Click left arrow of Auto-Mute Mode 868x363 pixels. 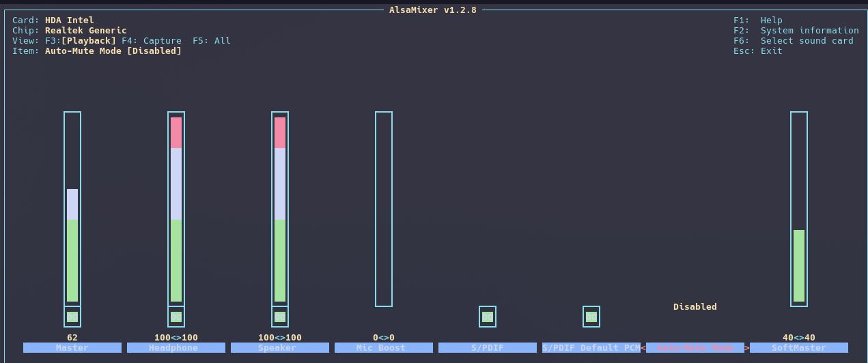tap(643, 348)
